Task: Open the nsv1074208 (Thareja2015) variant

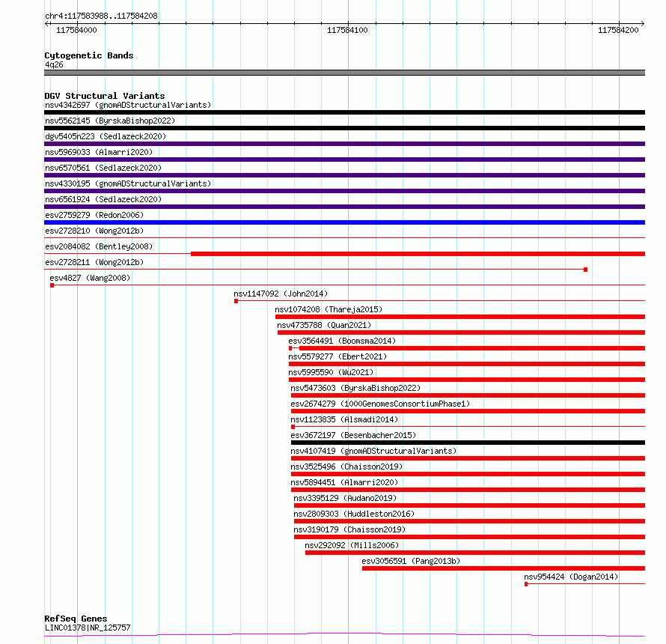Action: tap(329, 309)
